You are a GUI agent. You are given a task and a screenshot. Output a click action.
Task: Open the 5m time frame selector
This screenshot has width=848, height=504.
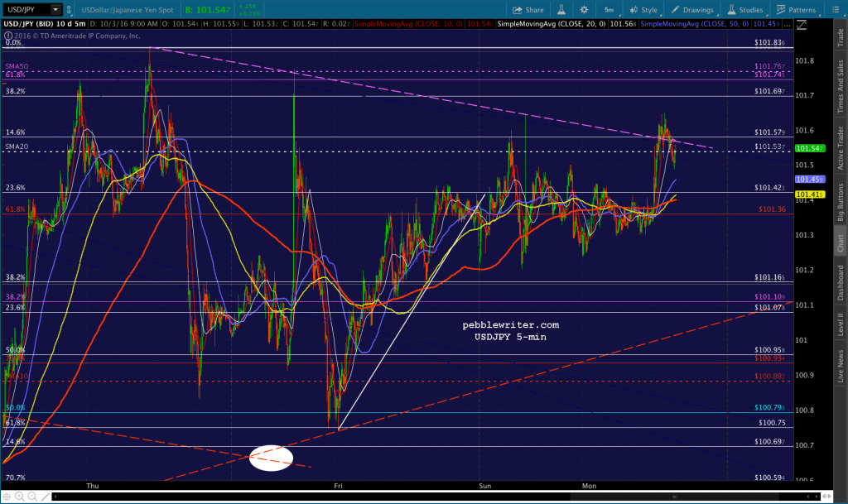click(x=609, y=10)
